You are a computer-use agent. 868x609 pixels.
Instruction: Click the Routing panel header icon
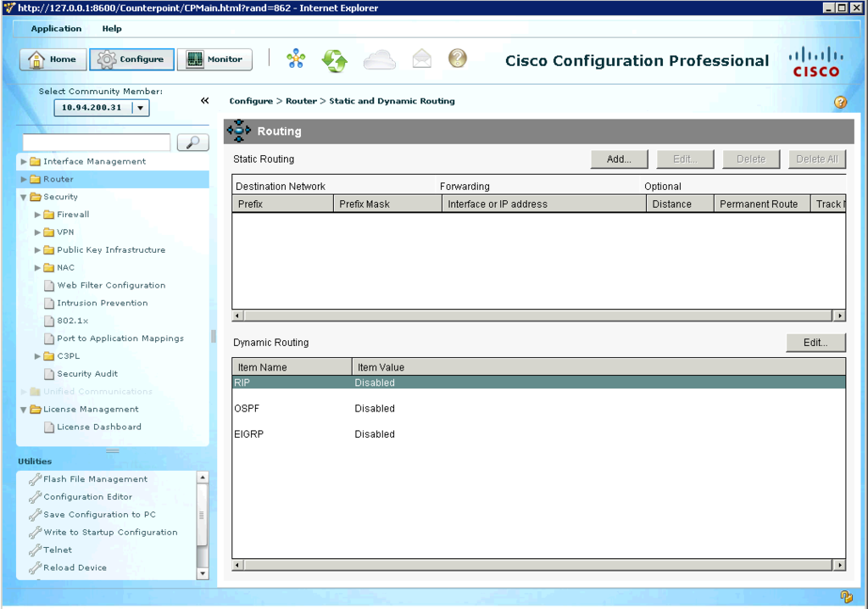point(238,131)
